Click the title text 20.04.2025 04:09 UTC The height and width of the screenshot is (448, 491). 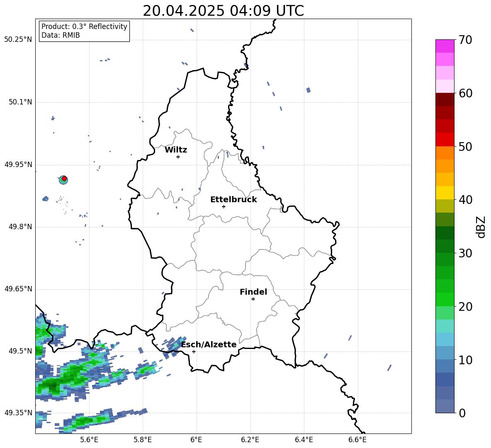pos(223,11)
